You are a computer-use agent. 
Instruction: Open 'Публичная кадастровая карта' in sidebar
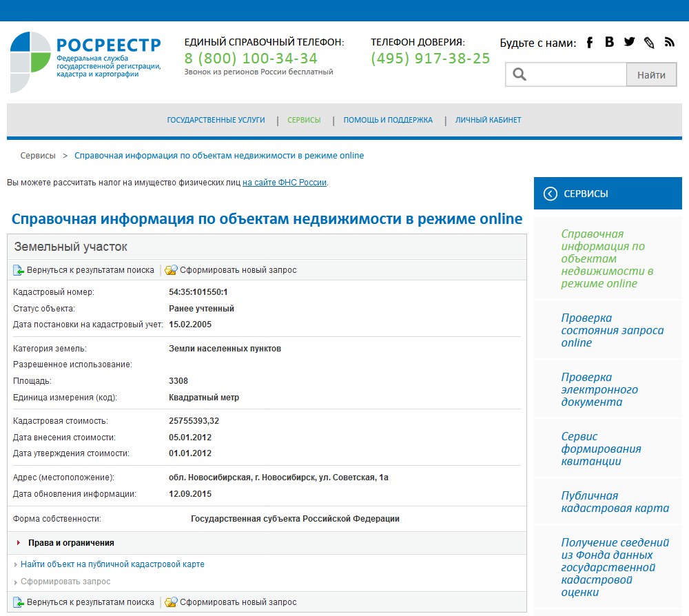tap(615, 502)
